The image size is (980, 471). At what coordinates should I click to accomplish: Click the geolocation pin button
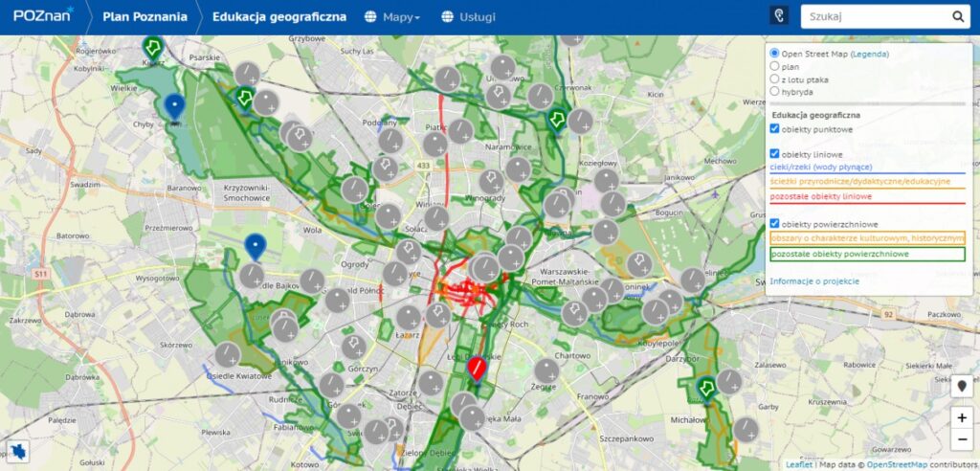click(962, 387)
